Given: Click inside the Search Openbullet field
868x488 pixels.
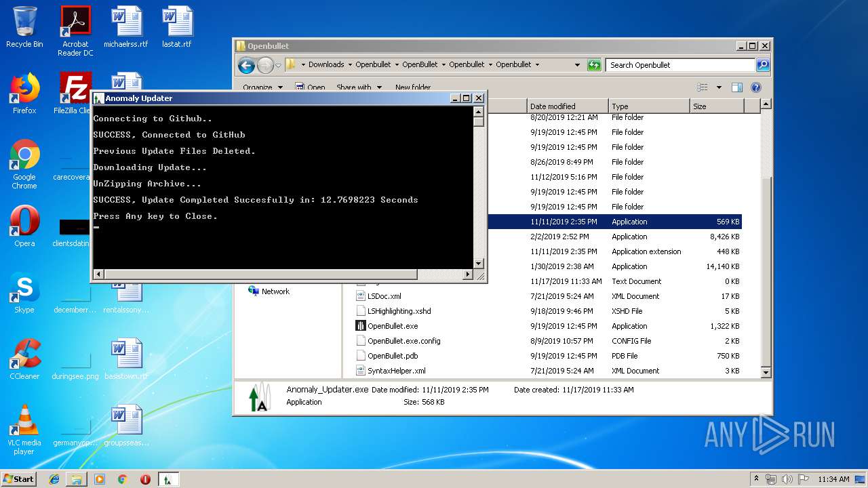Looking at the screenshot, I should (680, 65).
